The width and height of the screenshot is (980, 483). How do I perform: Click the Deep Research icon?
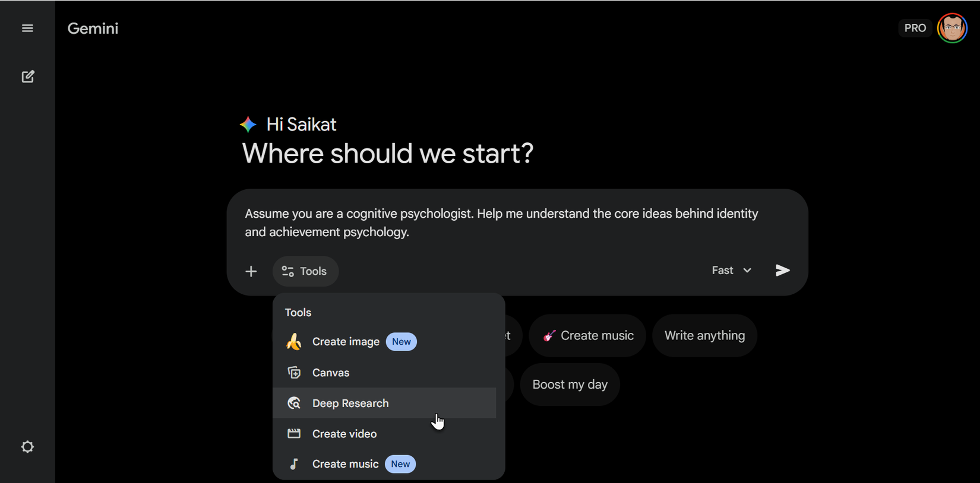[294, 403]
